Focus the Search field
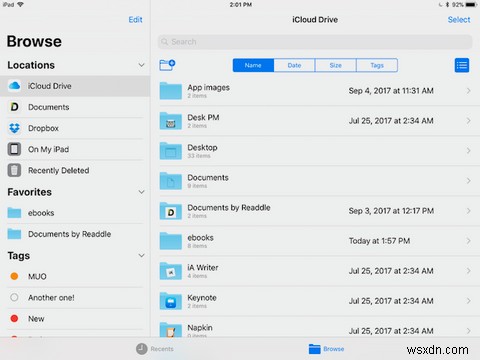 [315, 42]
